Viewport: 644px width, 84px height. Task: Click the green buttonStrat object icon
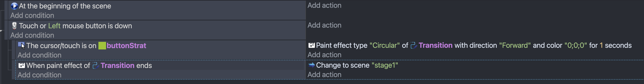102,46
